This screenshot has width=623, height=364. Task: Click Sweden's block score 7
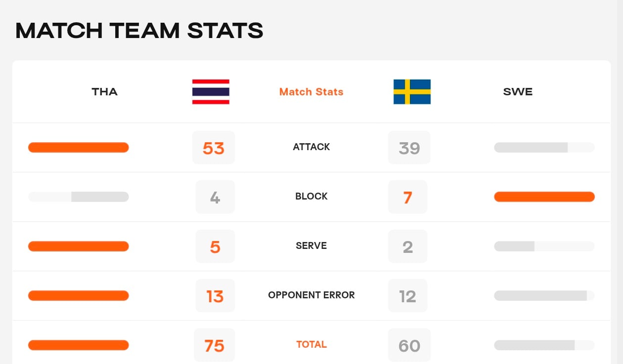[407, 197]
